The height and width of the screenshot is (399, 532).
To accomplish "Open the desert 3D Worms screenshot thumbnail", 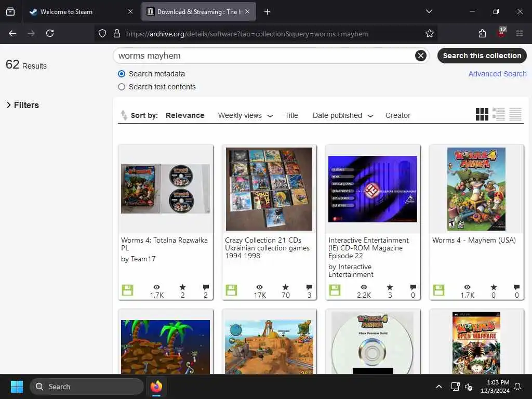I will coord(269,347).
